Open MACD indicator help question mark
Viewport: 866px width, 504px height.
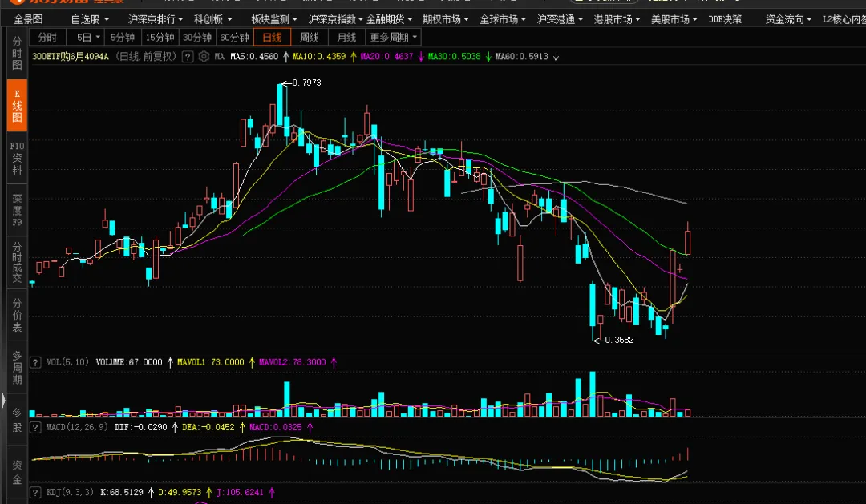click(35, 427)
